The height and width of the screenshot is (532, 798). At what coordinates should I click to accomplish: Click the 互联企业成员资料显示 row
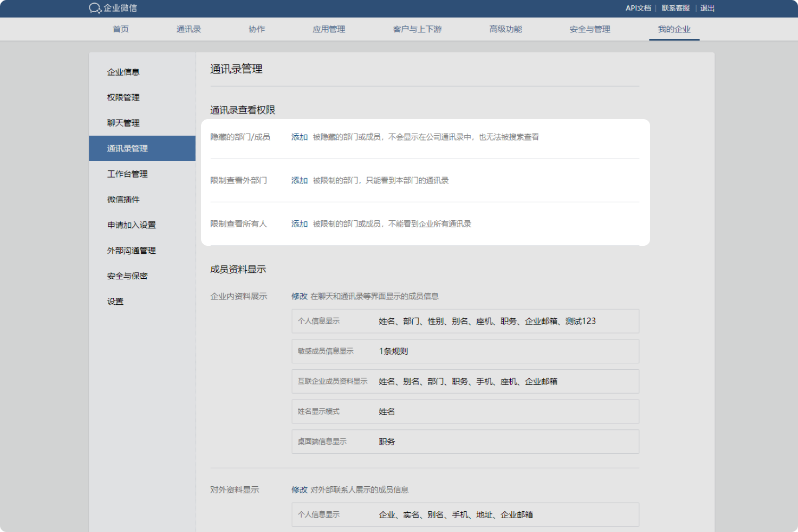[465, 381]
